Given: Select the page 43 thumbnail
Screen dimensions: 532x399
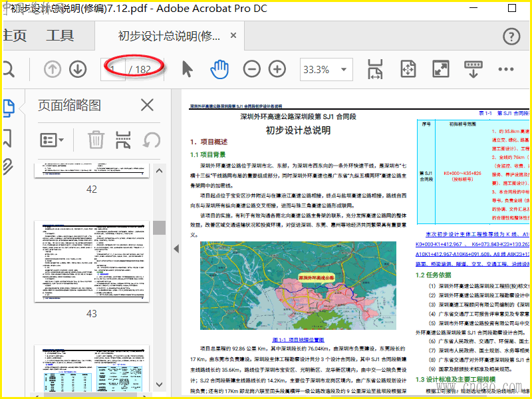Looking at the screenshot, I should pyautogui.click(x=92, y=262).
